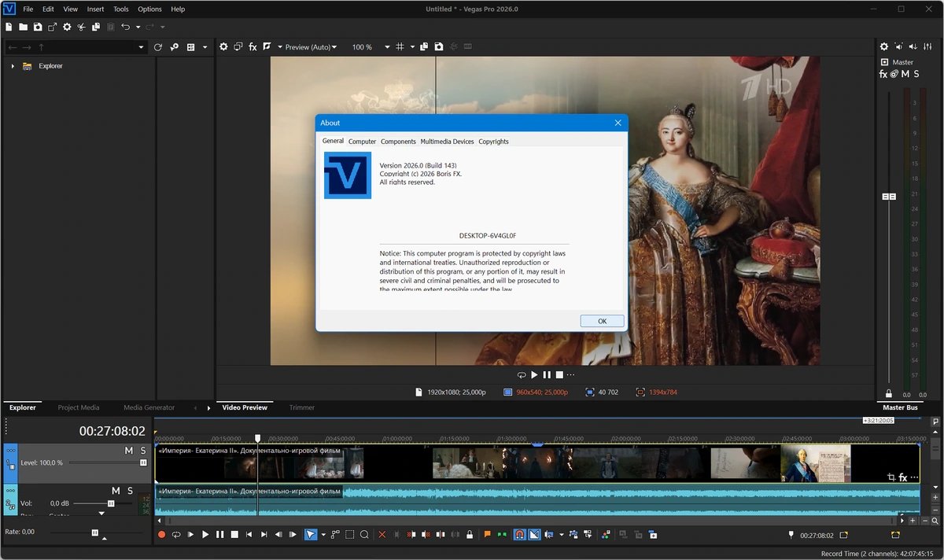Open the File menu

point(28,9)
